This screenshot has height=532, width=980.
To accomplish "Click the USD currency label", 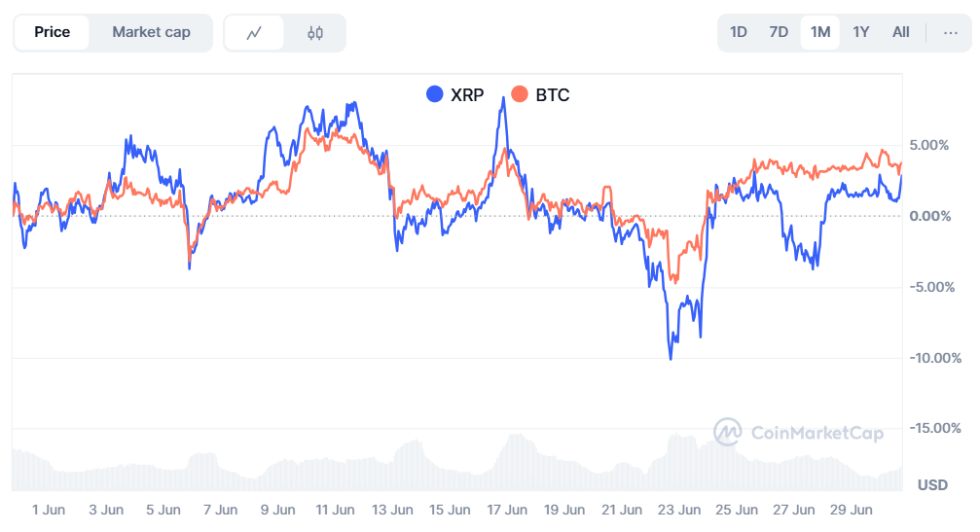I will [x=933, y=484].
